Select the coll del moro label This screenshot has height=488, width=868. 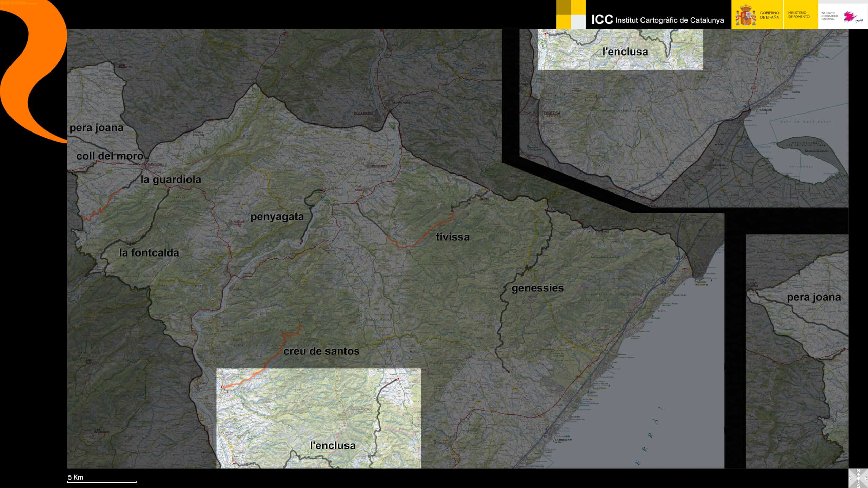(110, 156)
